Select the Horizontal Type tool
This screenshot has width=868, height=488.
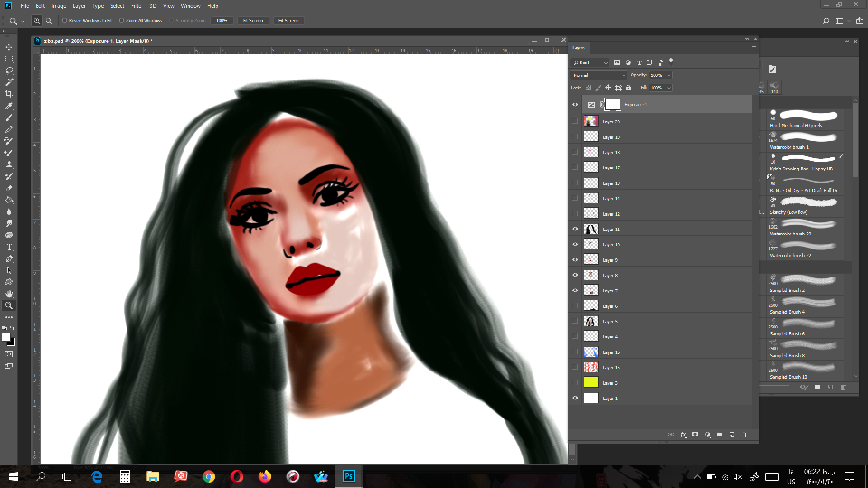(9, 247)
